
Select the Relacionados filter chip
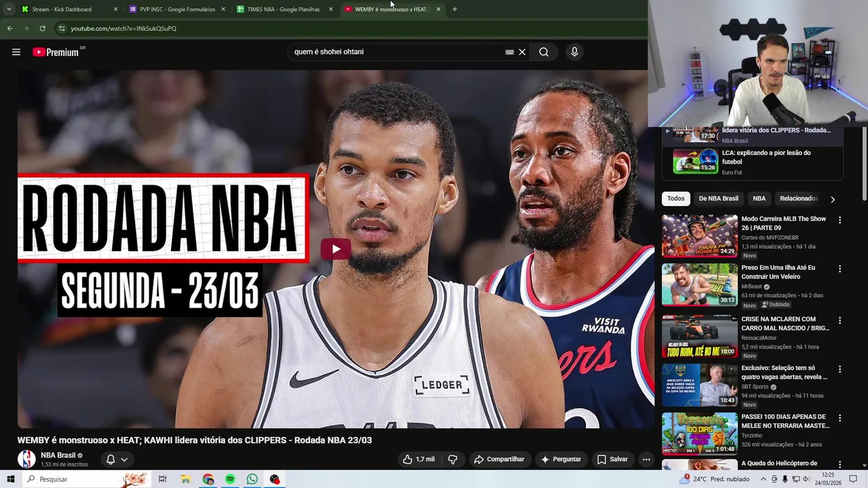[x=799, y=198]
